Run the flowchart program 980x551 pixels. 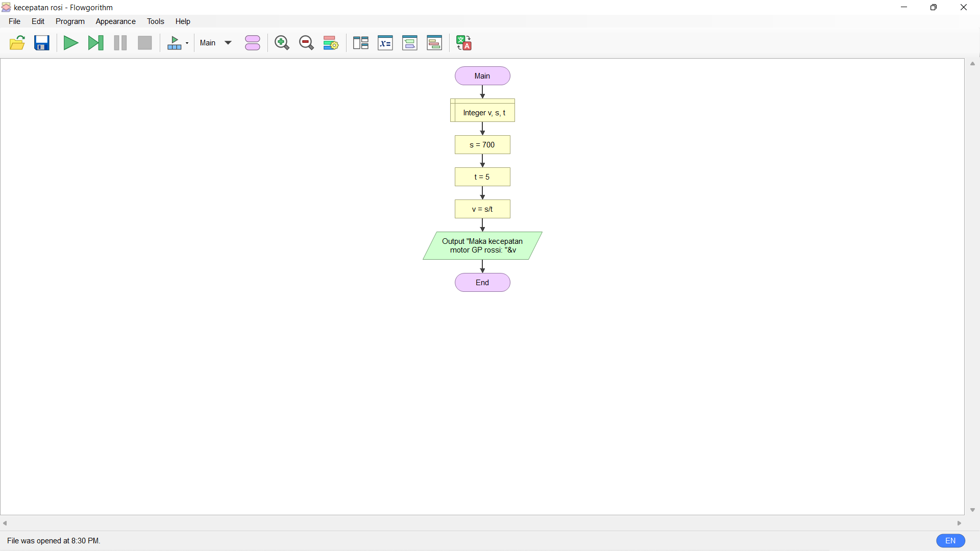click(70, 43)
